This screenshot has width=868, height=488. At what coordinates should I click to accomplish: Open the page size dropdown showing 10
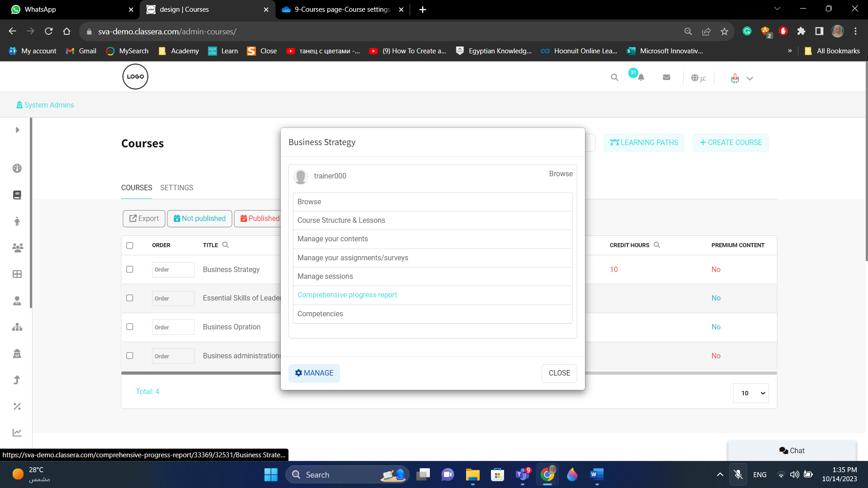tap(750, 393)
